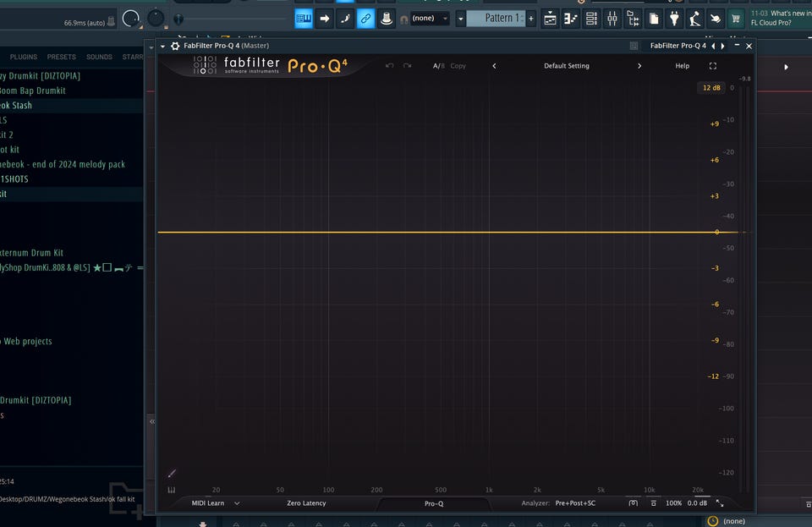The height and width of the screenshot is (527, 812).
Task: Toggle the metronome stamp icon in toolbar
Action: [387, 19]
